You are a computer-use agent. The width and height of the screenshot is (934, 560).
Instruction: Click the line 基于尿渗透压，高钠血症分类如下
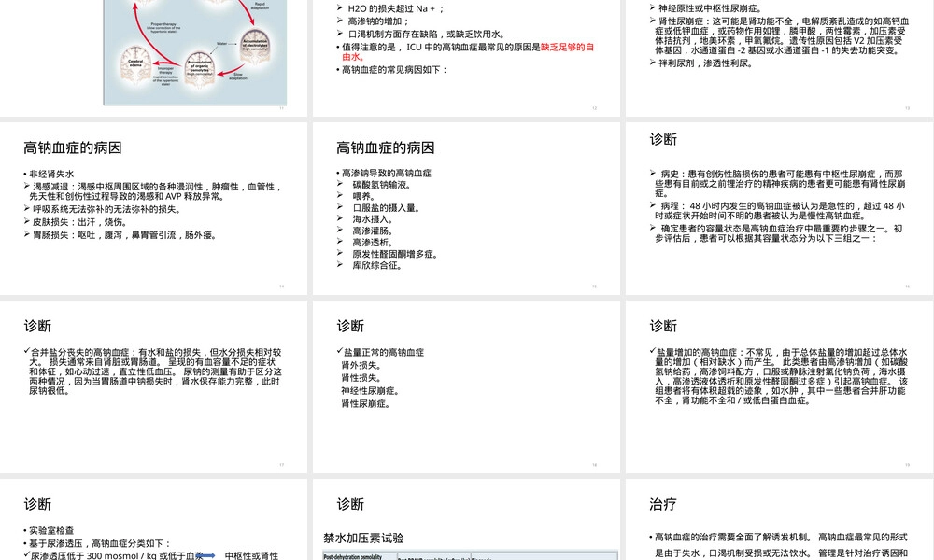tap(100, 543)
